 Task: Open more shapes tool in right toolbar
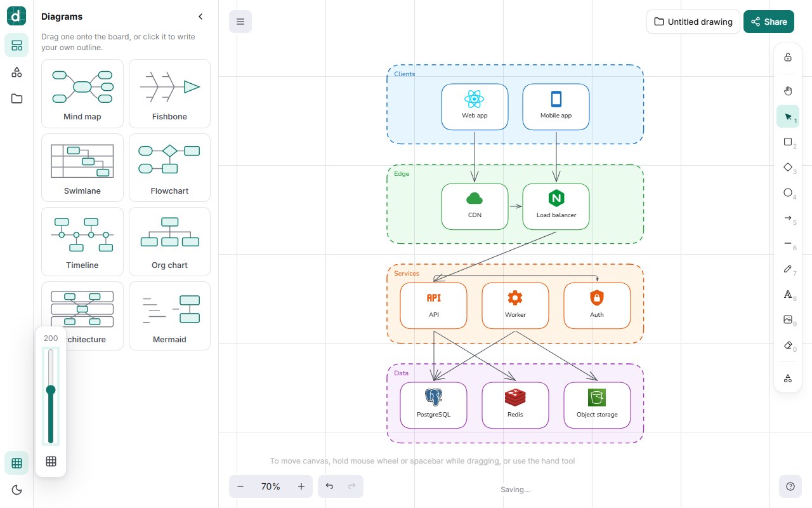coord(788,378)
